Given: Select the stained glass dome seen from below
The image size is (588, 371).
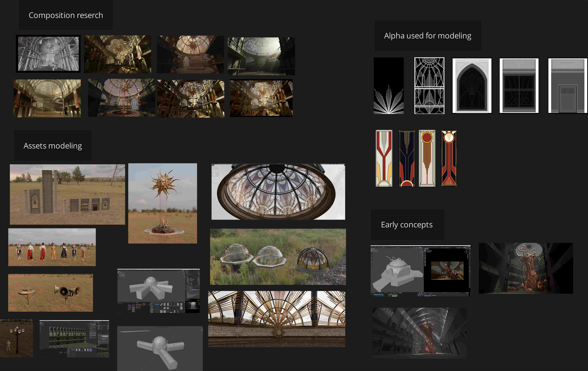Looking at the screenshot, I should point(278,192).
